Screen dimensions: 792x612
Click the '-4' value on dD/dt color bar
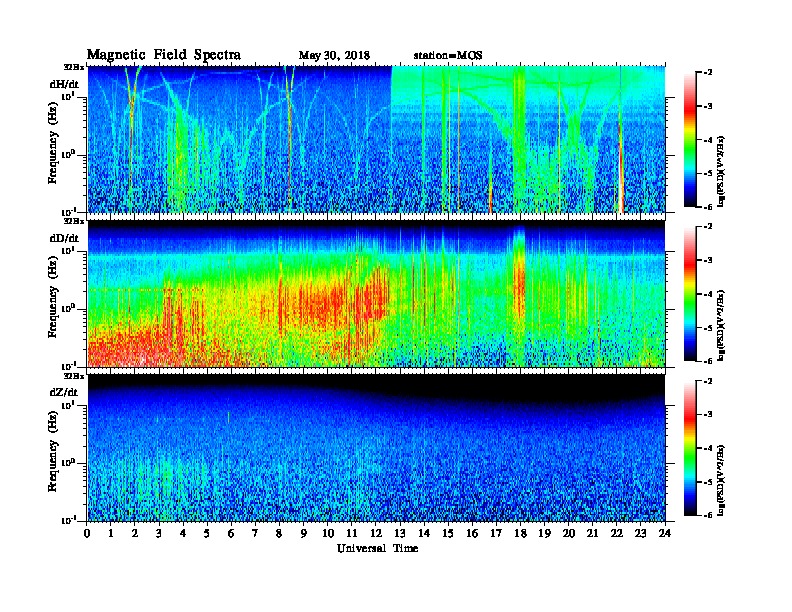point(708,294)
